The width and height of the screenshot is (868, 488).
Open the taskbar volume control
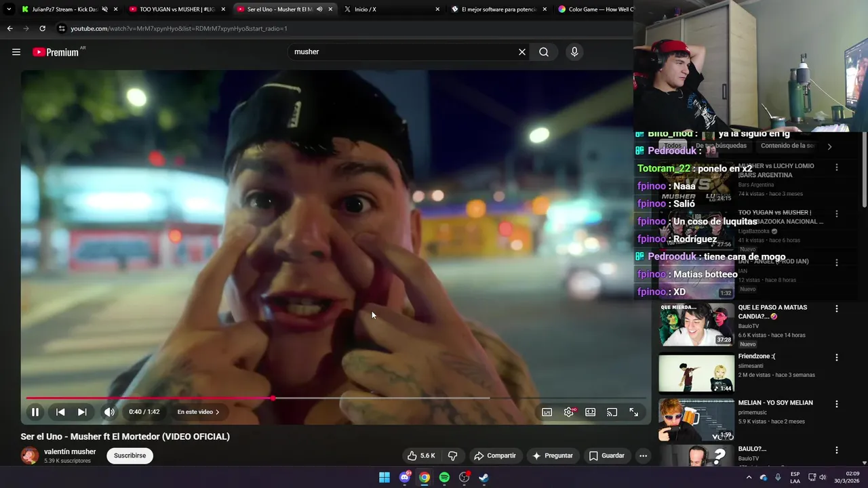coord(823,477)
